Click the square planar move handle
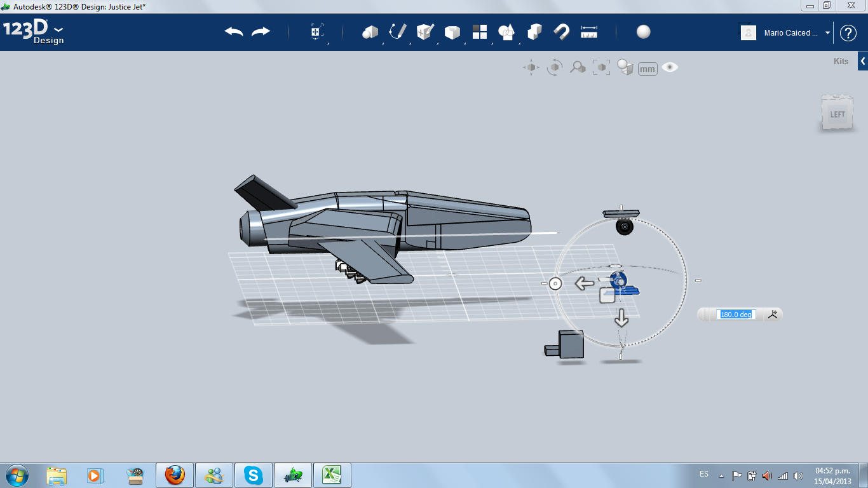 [607, 295]
